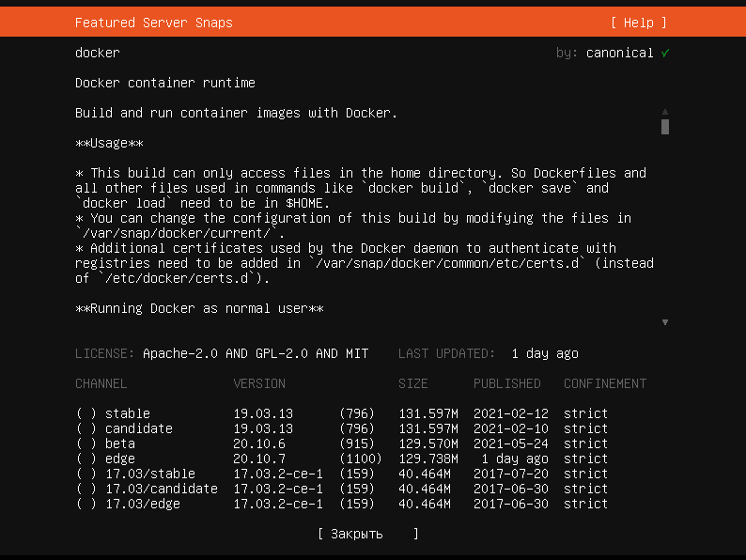This screenshot has height=560, width=746.
Task: Choose the beta channel option
Action: tap(86, 443)
